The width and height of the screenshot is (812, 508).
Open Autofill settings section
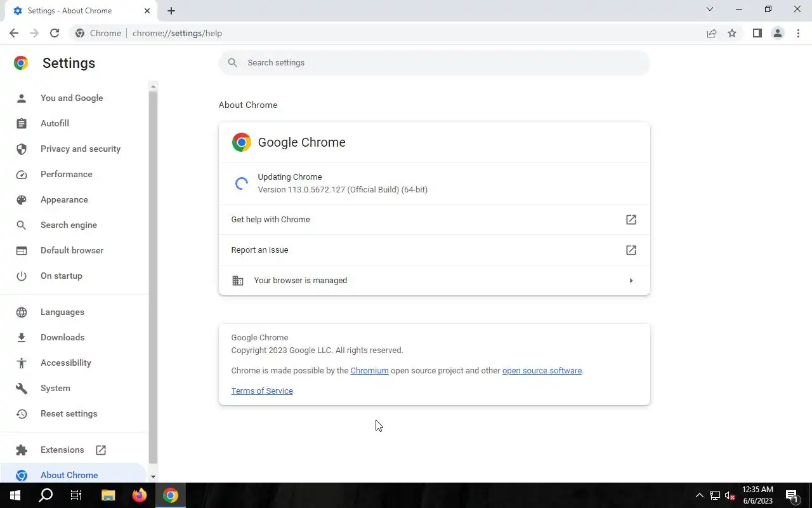coord(55,123)
